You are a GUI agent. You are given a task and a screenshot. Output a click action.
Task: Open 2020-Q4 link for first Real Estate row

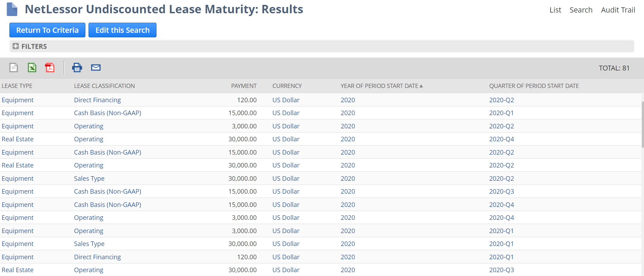501,139
